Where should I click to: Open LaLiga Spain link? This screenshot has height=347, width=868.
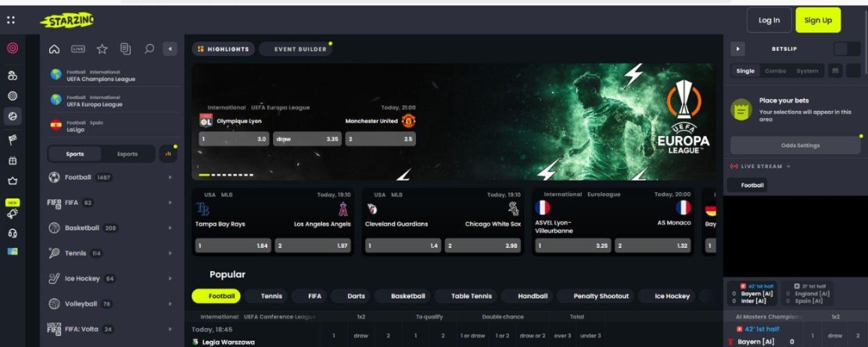[113, 126]
